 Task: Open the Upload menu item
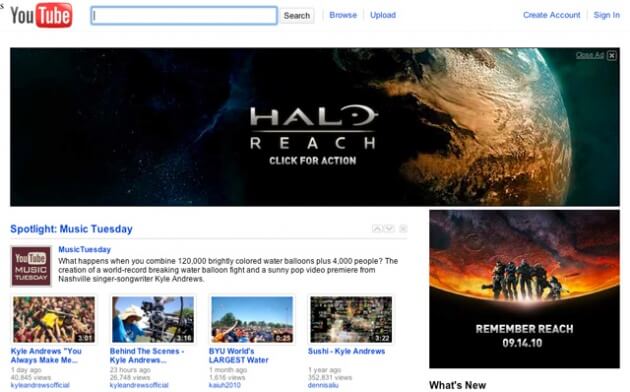383,15
